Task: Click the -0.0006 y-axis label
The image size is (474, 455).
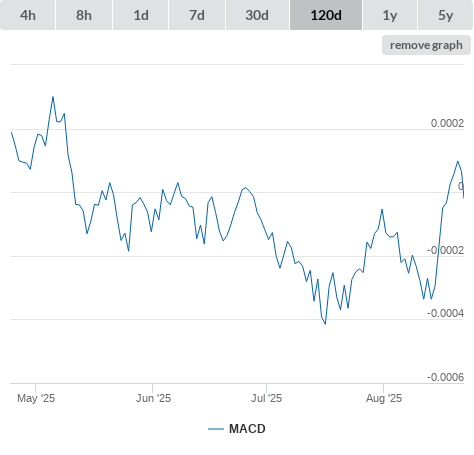Action: [x=445, y=377]
